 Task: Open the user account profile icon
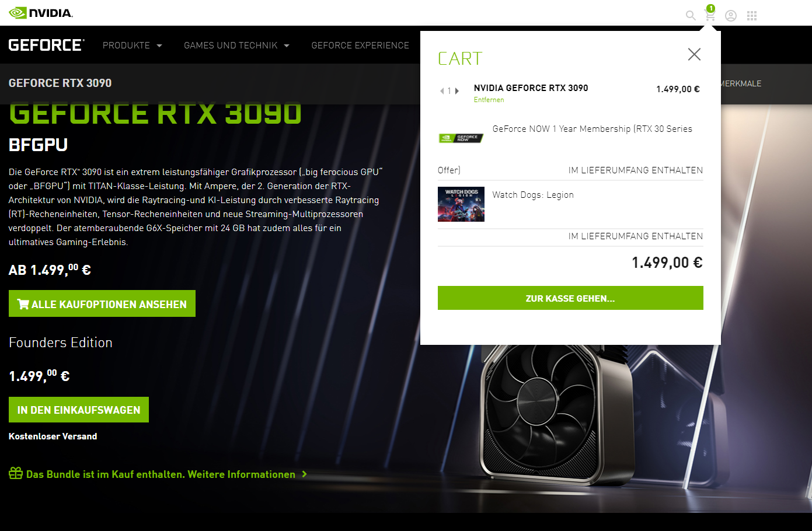pos(731,16)
